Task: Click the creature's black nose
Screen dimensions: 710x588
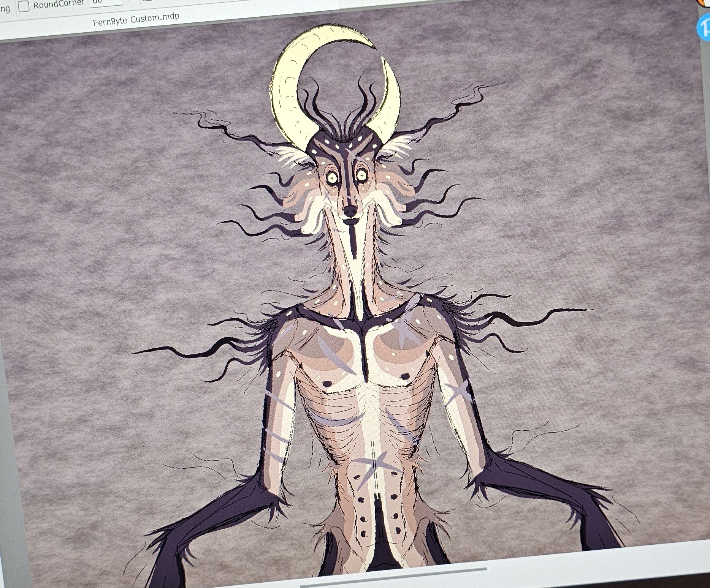Action: [x=348, y=209]
